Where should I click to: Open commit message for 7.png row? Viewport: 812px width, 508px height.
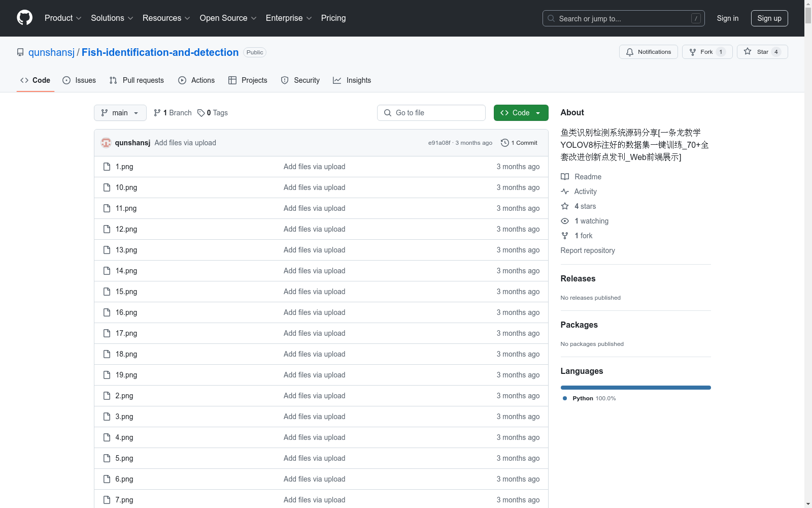[x=314, y=500]
